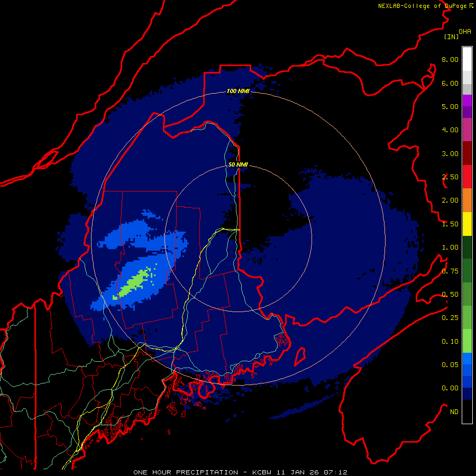Select the orange 2.00 legend swatch
This screenshot has height=476, width=476.
click(467, 200)
